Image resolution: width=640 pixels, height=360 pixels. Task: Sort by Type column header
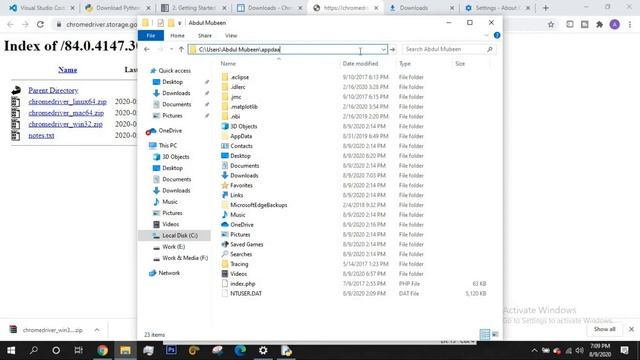tap(404, 64)
